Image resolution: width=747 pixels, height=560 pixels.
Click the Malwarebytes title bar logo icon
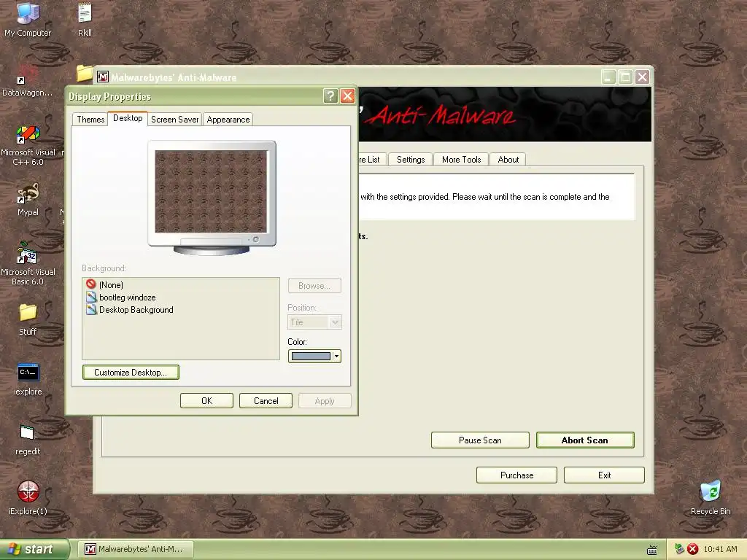click(x=102, y=77)
